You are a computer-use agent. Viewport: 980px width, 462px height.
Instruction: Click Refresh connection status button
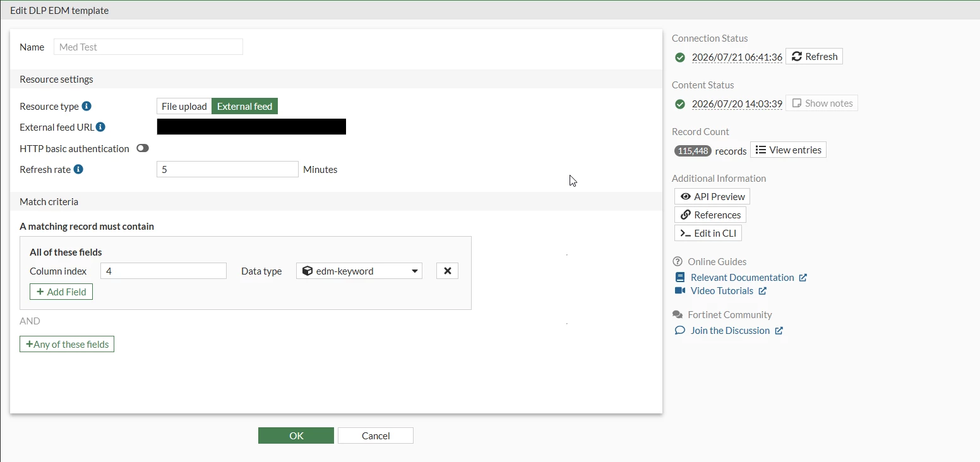814,56
